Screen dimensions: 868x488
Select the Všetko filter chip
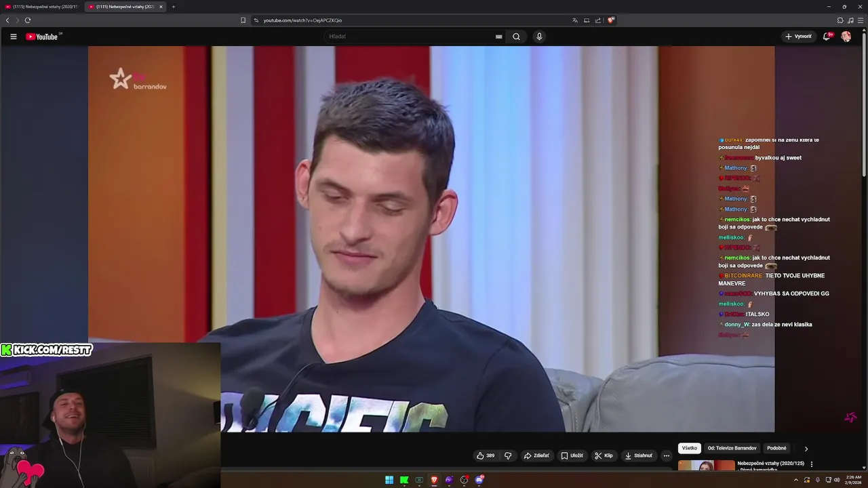point(689,448)
